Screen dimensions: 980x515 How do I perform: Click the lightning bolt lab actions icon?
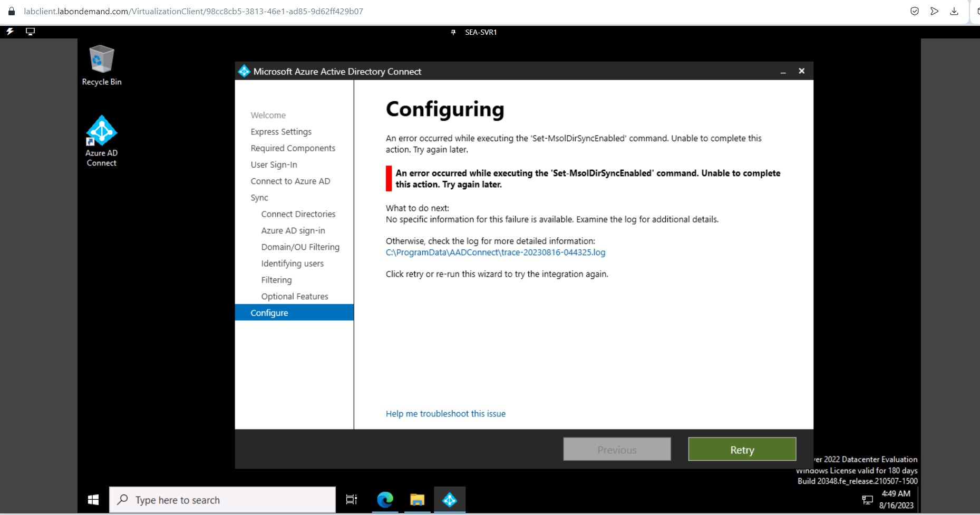point(8,32)
